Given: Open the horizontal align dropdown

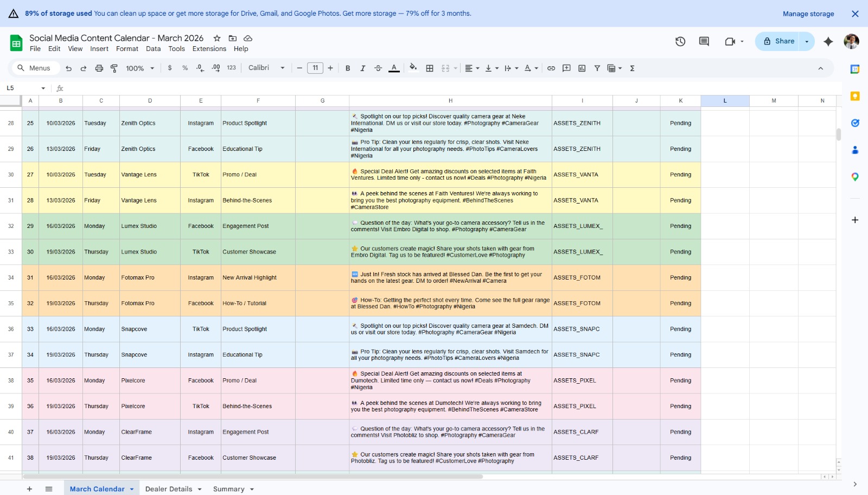Looking at the screenshot, I should [472, 68].
